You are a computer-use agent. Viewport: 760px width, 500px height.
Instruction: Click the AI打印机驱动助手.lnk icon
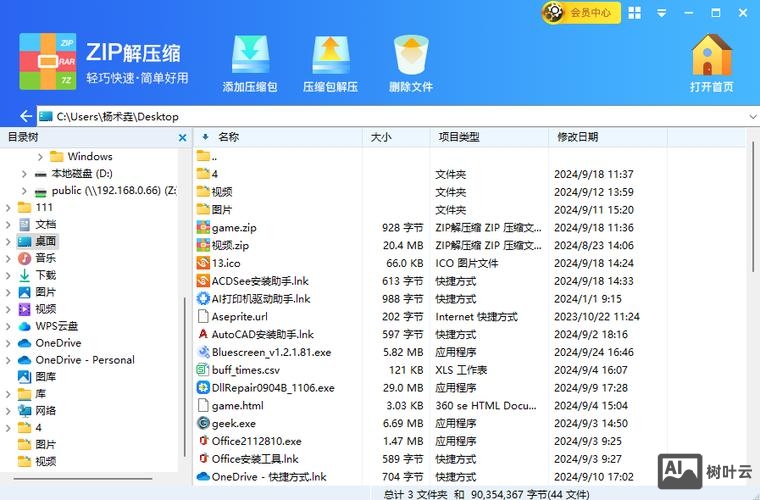203,298
